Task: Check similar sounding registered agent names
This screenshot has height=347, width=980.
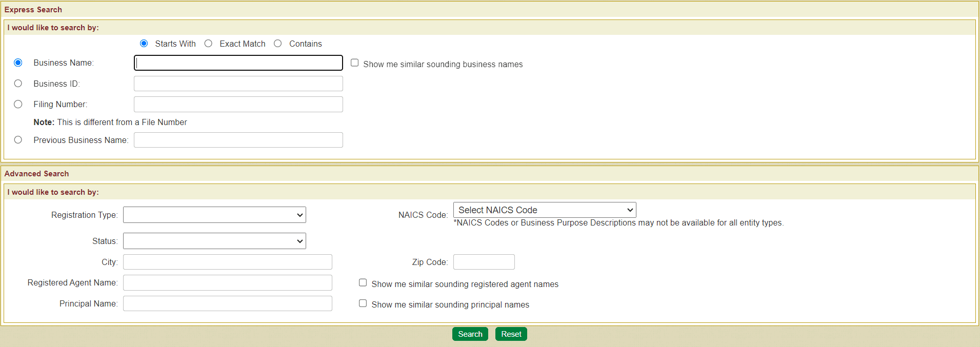Action: [x=363, y=283]
